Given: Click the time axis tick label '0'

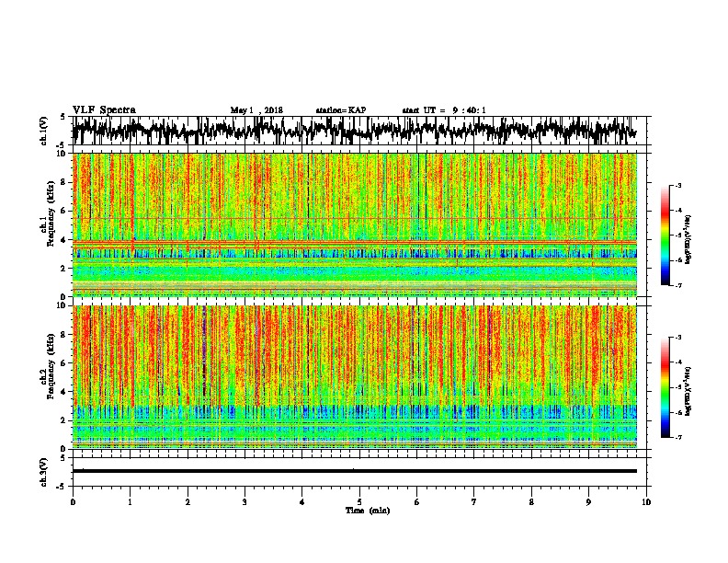Looking at the screenshot, I should pyautogui.click(x=73, y=502).
